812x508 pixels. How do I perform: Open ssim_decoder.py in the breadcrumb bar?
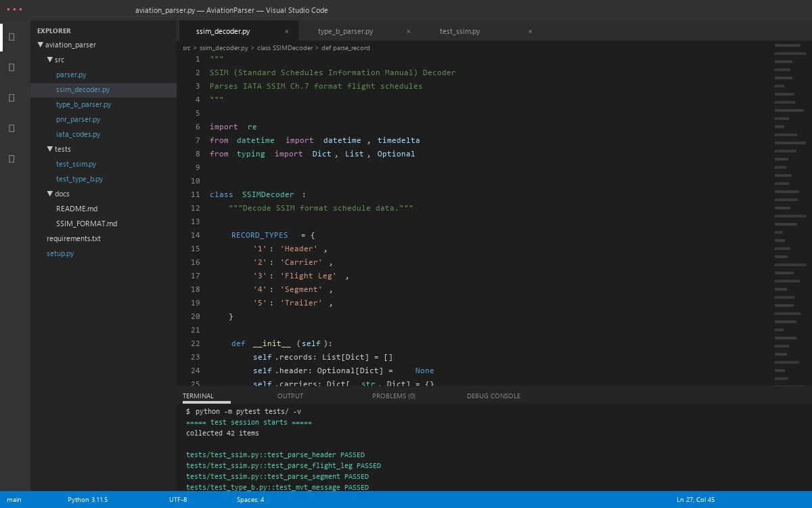[223, 48]
